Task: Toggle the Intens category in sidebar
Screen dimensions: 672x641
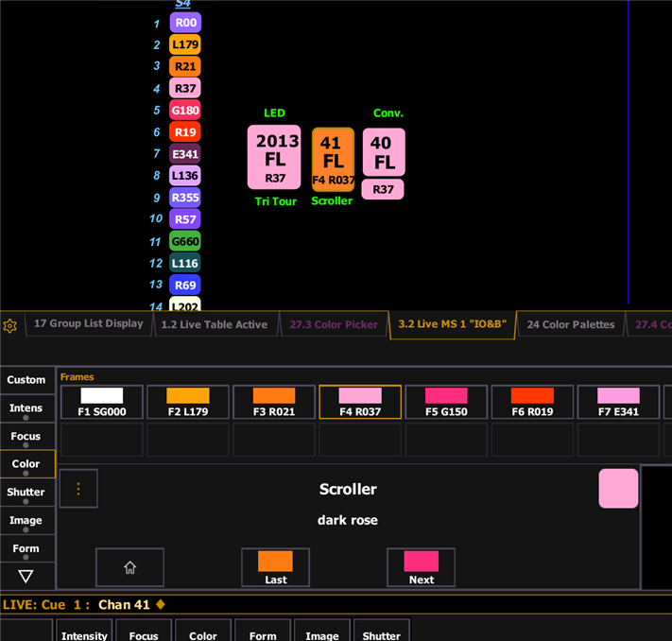Action: [26, 409]
